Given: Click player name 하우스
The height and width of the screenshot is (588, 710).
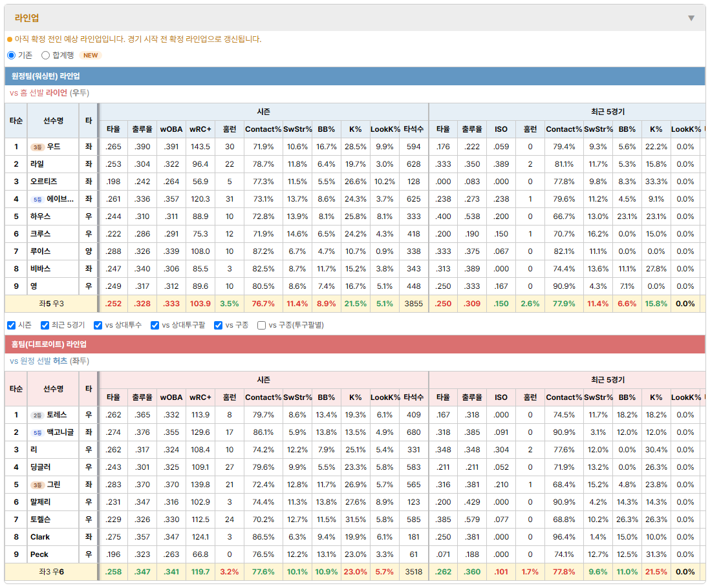Looking at the screenshot, I should [40, 216].
